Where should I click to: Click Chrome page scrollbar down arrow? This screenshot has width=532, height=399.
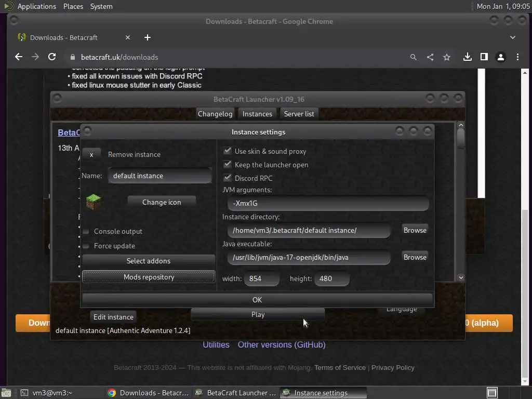pyautogui.click(x=525, y=381)
